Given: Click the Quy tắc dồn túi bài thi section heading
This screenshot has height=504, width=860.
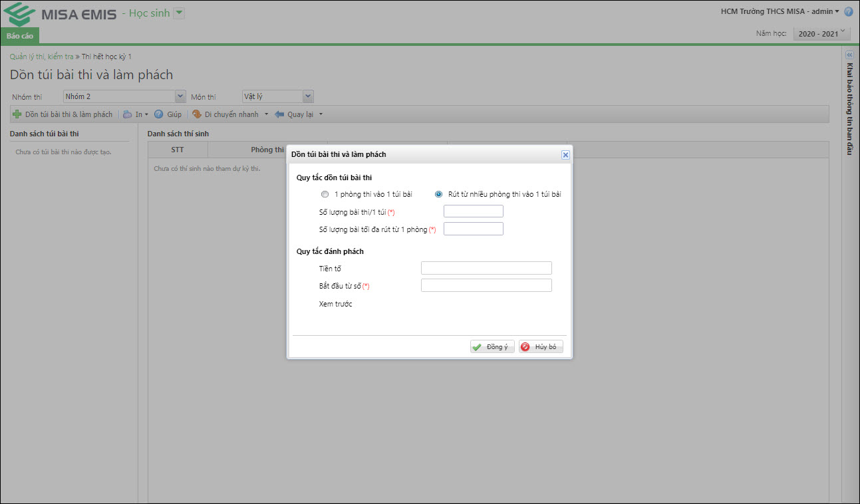Looking at the screenshot, I should click(x=334, y=177).
